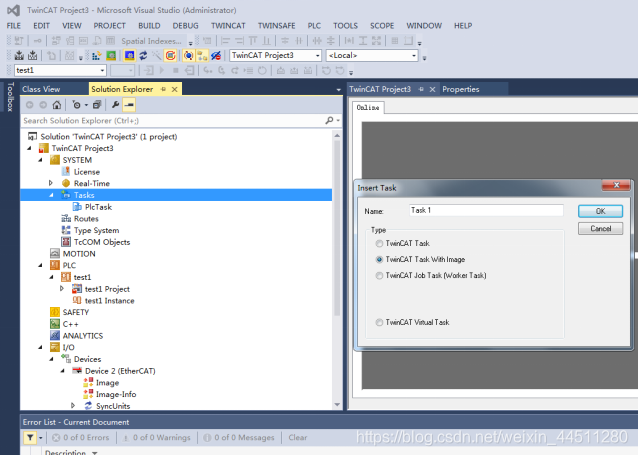Collapse the Tasks tree node

coord(51,195)
